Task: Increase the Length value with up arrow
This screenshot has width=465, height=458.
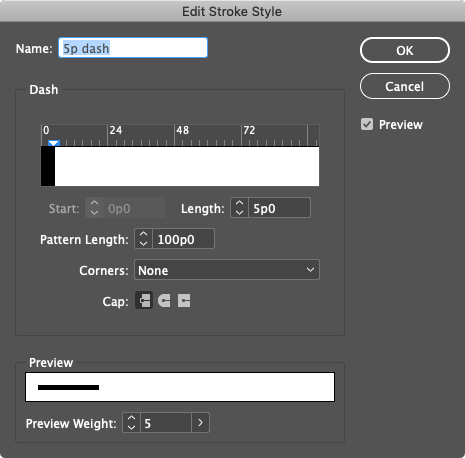Action: click(x=239, y=203)
